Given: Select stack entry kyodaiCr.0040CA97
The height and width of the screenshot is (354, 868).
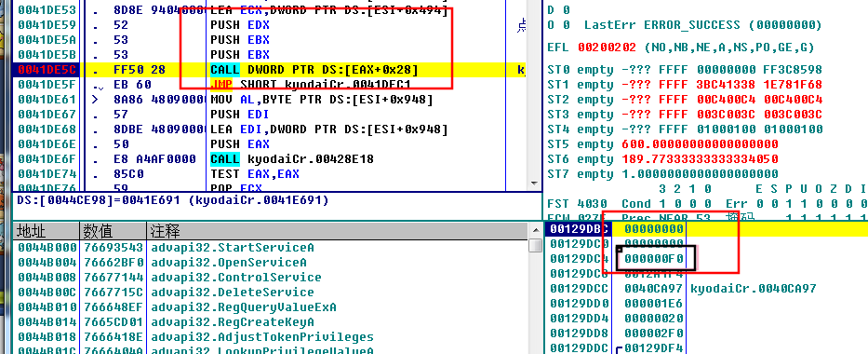Looking at the screenshot, I should click(754, 289).
